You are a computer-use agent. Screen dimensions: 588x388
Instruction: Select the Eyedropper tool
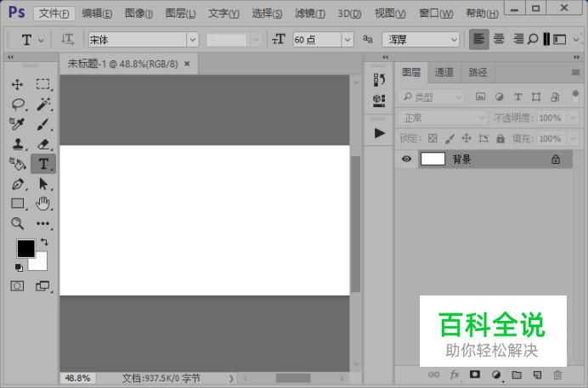click(x=17, y=124)
